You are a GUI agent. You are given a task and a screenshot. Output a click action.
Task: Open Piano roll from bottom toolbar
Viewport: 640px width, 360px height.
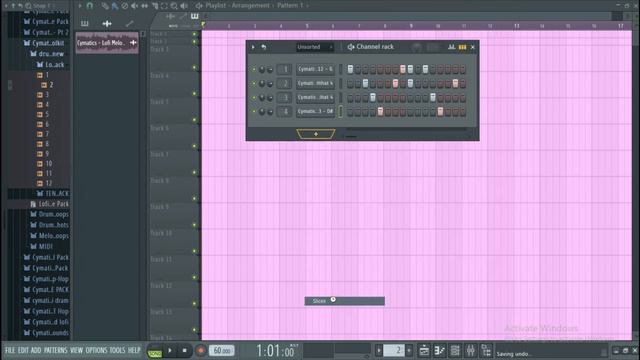pos(440,350)
